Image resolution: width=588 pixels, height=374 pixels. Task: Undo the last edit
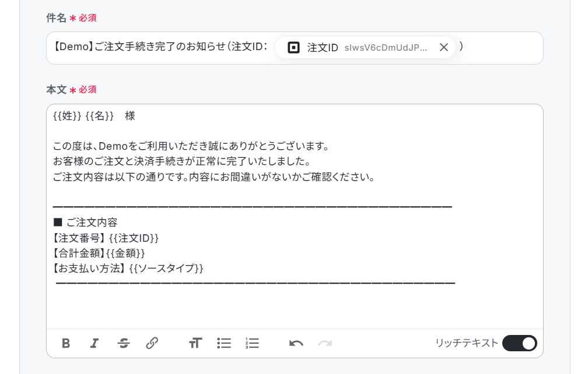[296, 343]
